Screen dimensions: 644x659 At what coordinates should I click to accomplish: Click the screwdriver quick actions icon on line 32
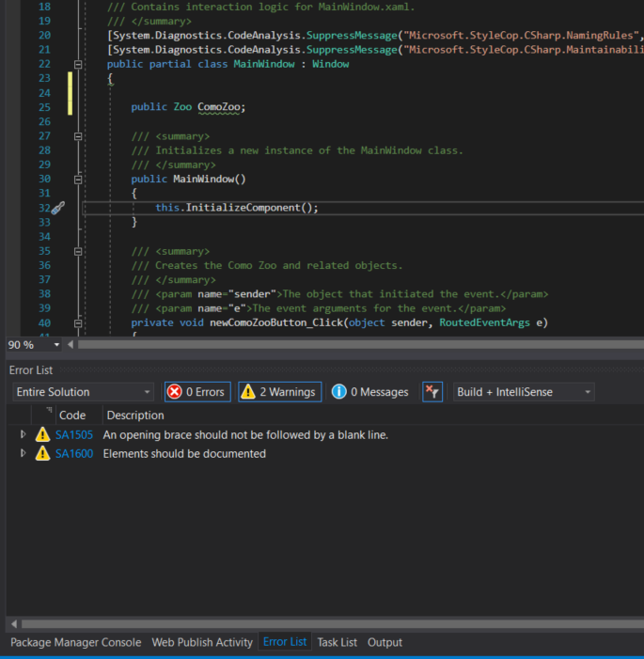58,208
